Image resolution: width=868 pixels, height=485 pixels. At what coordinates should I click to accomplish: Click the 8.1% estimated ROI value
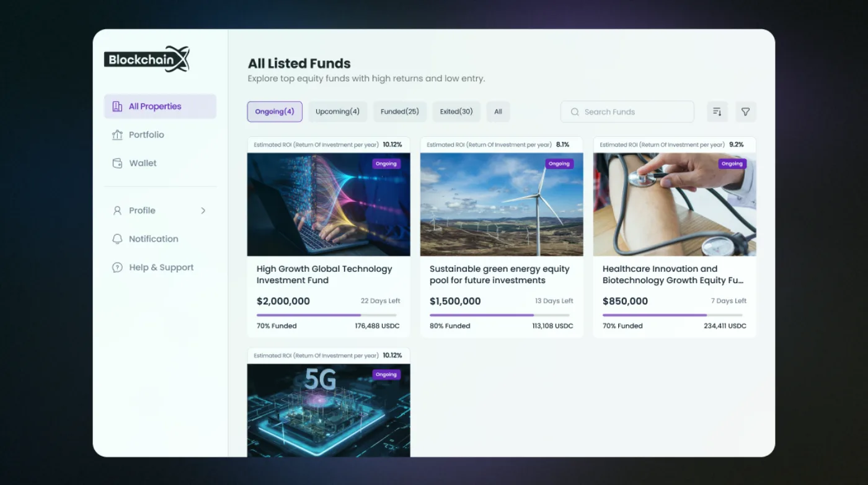[562, 144]
